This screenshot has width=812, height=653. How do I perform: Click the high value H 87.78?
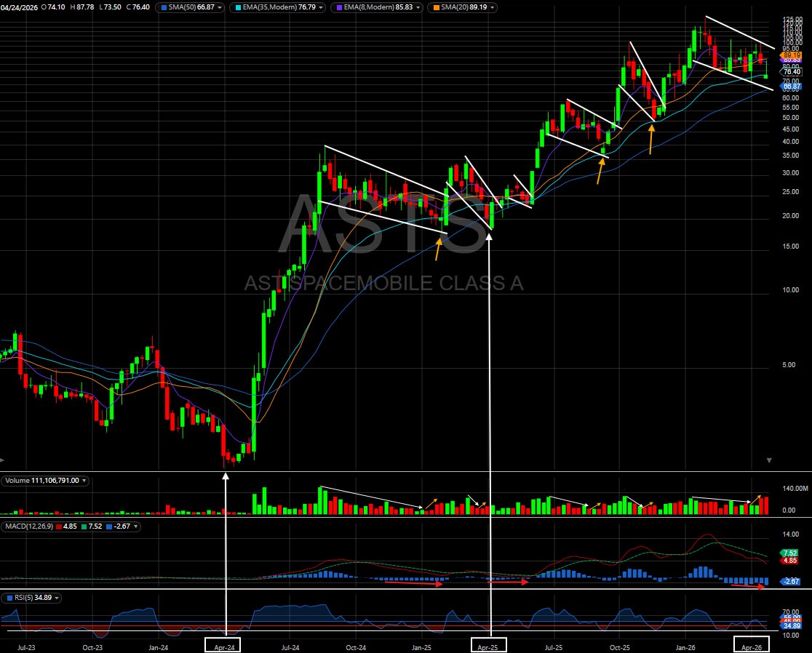coord(81,7)
